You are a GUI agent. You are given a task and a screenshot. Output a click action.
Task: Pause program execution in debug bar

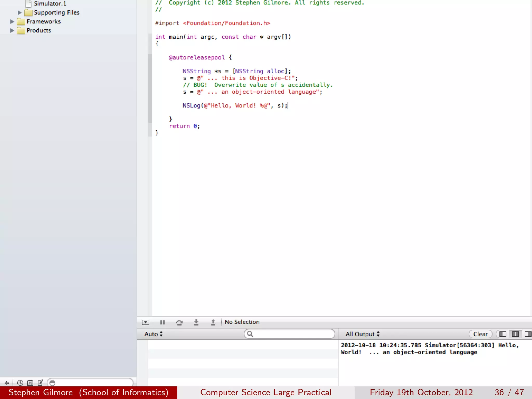162,322
